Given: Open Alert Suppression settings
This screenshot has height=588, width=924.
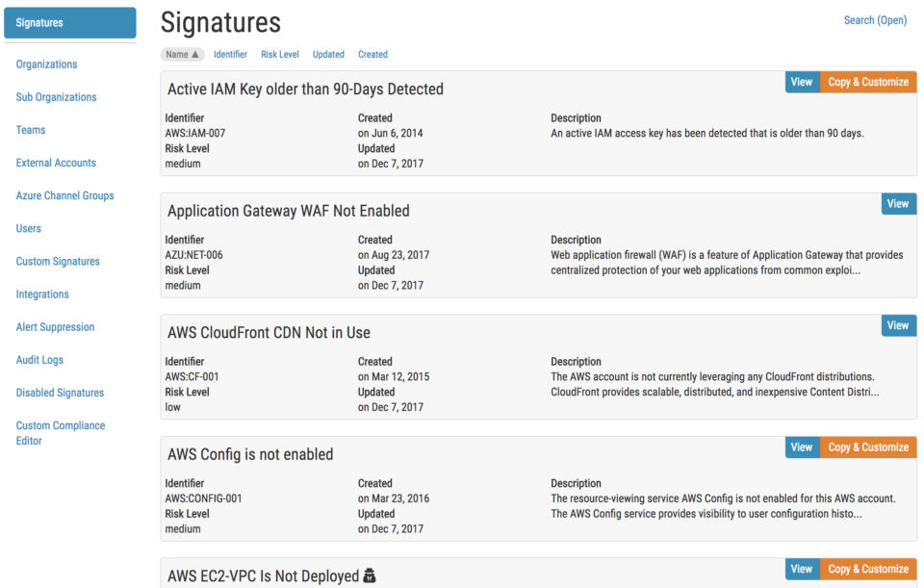Looking at the screenshot, I should point(55,327).
